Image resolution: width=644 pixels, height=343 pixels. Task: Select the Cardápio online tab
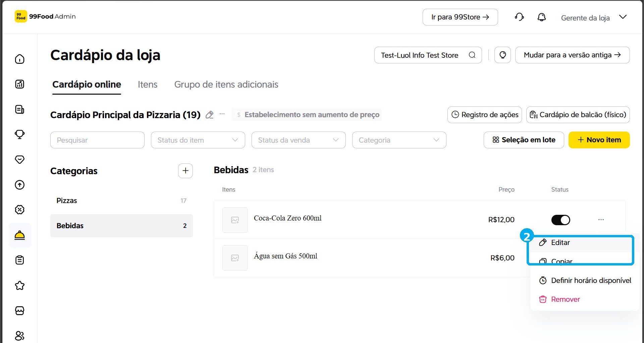coord(87,85)
